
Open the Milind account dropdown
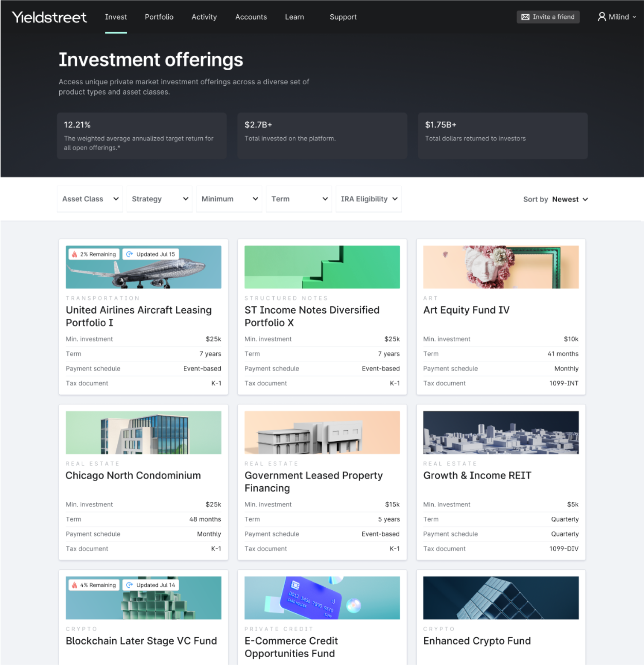(x=617, y=17)
